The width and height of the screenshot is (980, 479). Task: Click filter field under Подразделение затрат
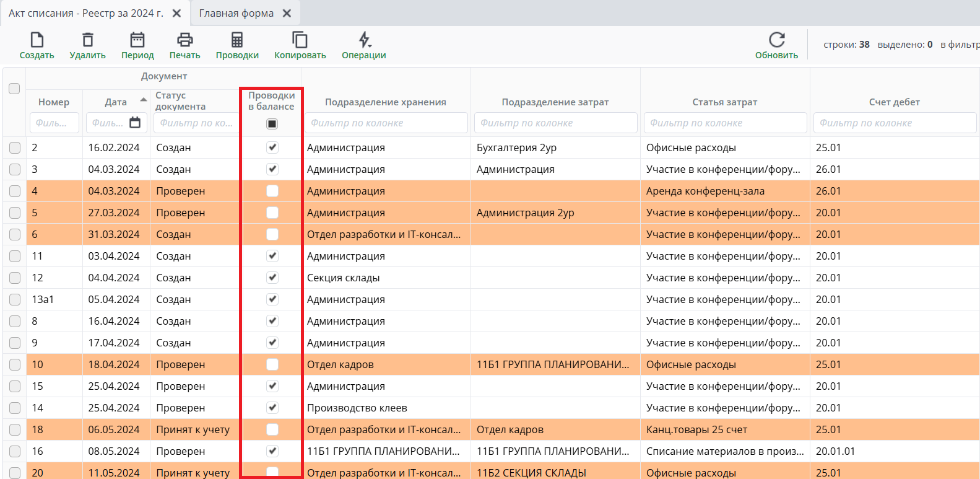(555, 123)
